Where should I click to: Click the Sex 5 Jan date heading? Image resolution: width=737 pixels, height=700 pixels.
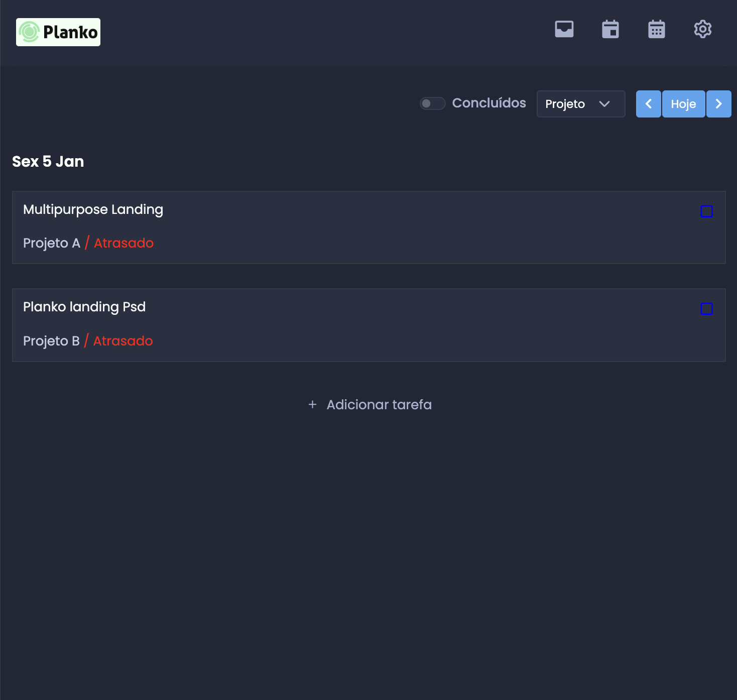48,162
